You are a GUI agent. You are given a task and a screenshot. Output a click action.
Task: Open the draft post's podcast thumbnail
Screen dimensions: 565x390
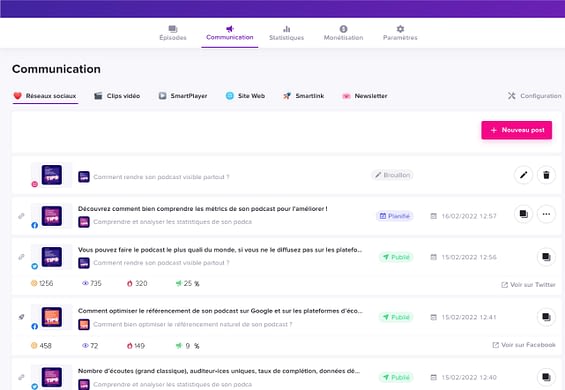pyautogui.click(x=52, y=175)
